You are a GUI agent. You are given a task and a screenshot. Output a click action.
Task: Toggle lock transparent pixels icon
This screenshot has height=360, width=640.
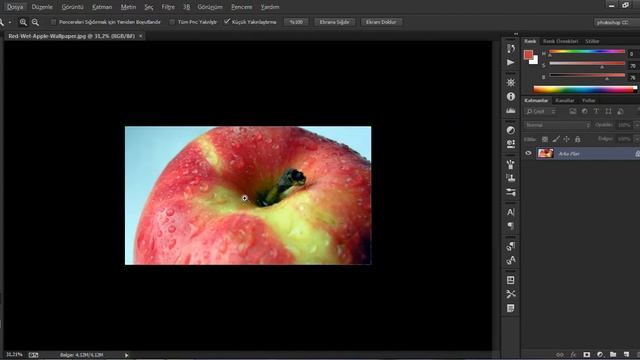[545, 140]
